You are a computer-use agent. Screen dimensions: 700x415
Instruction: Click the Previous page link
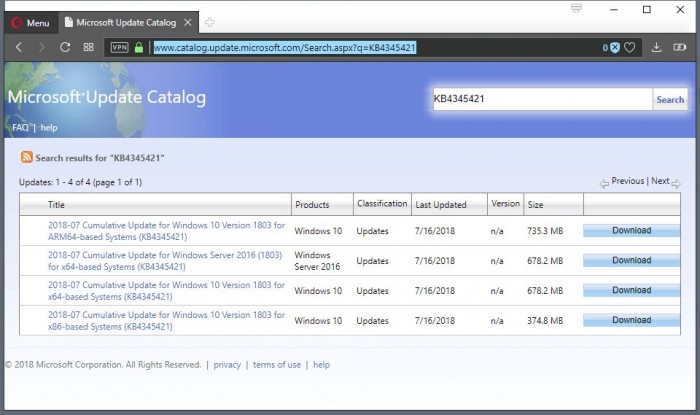628,181
